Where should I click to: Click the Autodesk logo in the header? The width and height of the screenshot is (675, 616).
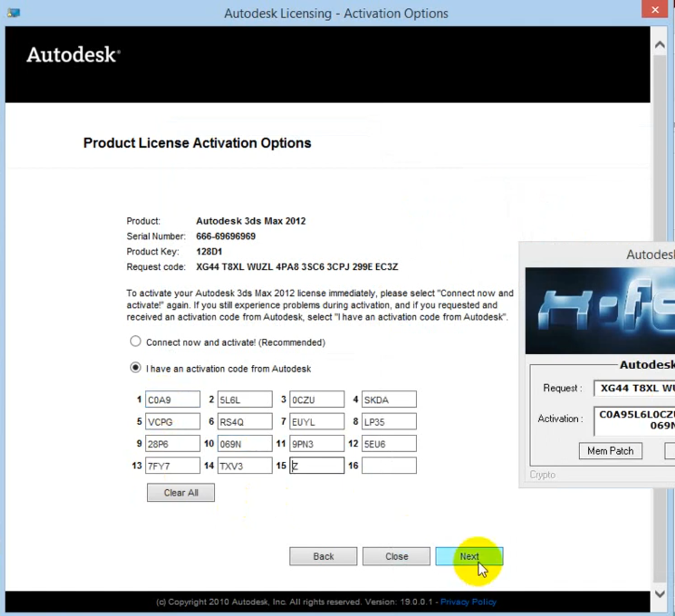73,55
